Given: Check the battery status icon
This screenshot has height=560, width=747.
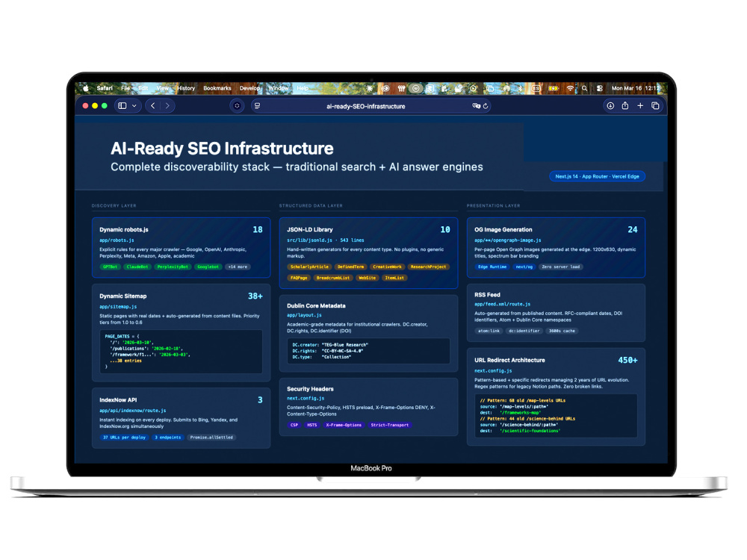Looking at the screenshot, I should (x=553, y=88).
